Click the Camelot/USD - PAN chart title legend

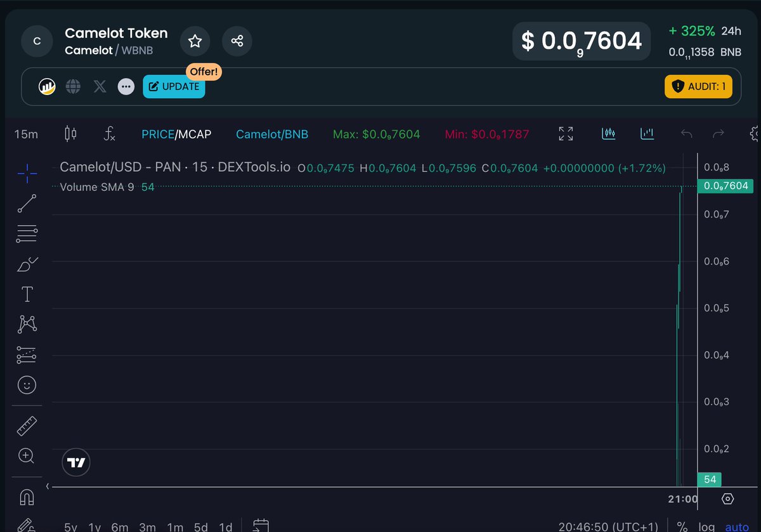[175, 167]
